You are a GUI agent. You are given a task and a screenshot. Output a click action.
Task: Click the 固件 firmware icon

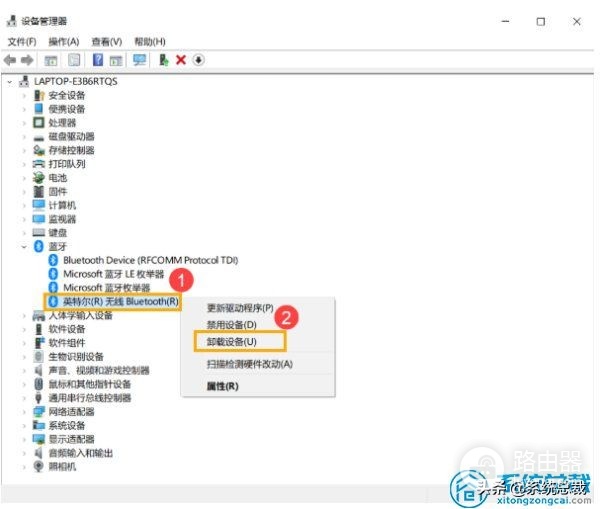tap(39, 191)
